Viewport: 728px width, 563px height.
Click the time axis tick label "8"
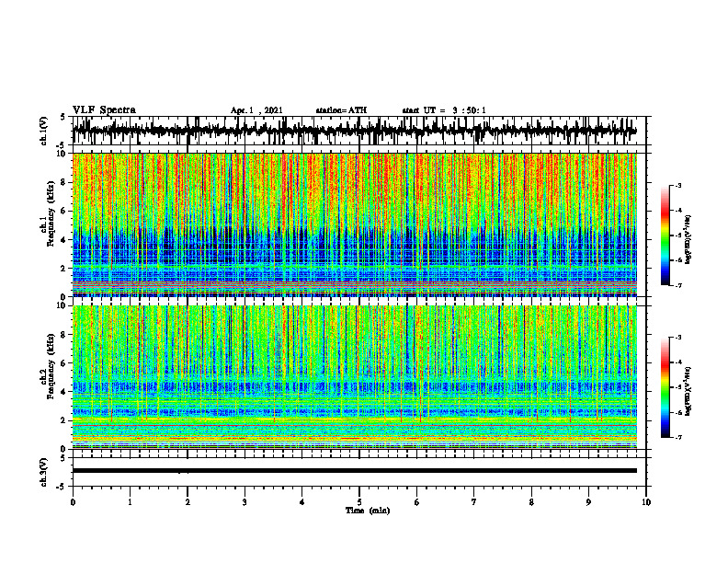pos(531,501)
